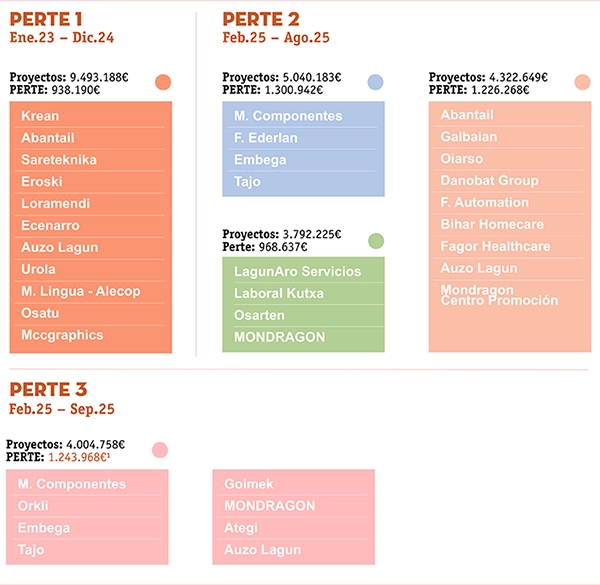Select Goimek in the pink box

pyautogui.click(x=248, y=484)
